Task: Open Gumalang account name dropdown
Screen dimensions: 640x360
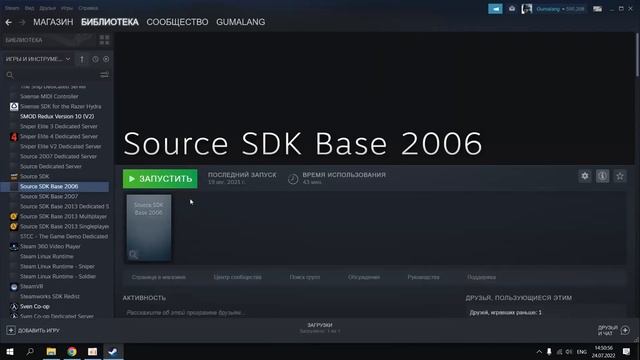Action: [x=560, y=9]
